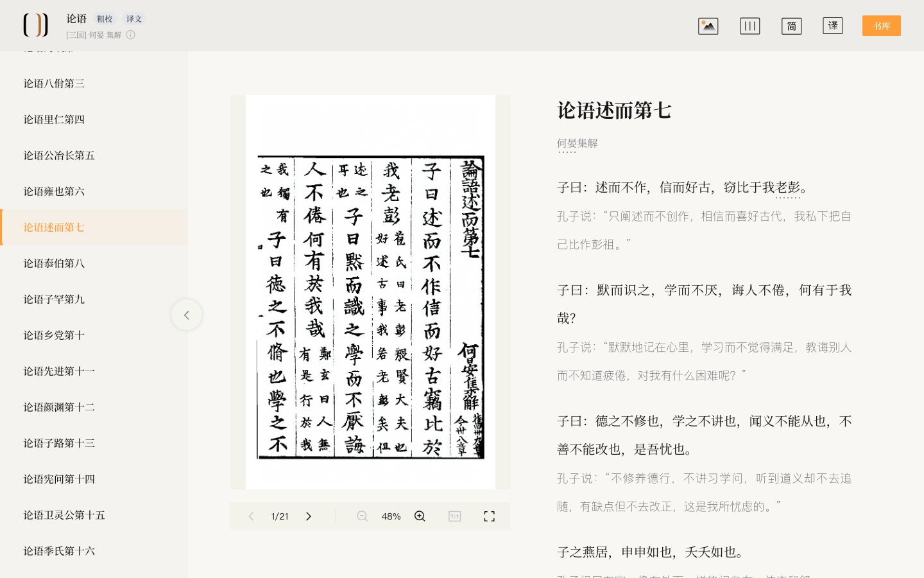Click passage 子曰：德之不修也

pyautogui.click(x=705, y=435)
